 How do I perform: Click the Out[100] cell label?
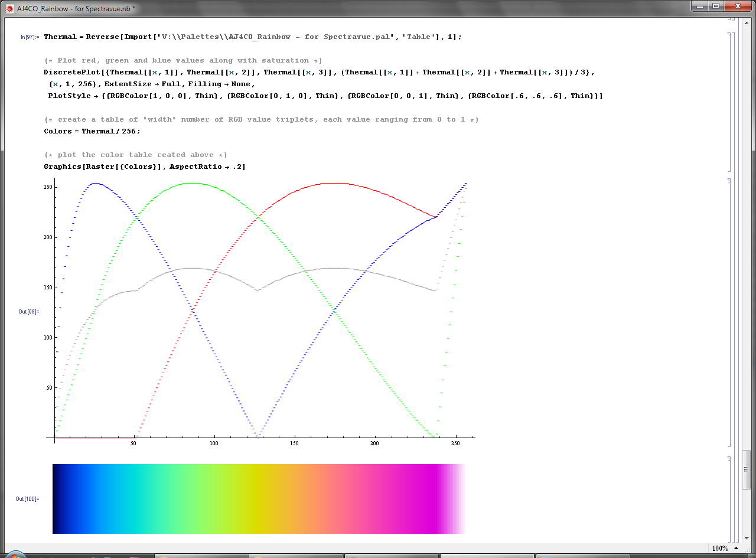coord(27,499)
